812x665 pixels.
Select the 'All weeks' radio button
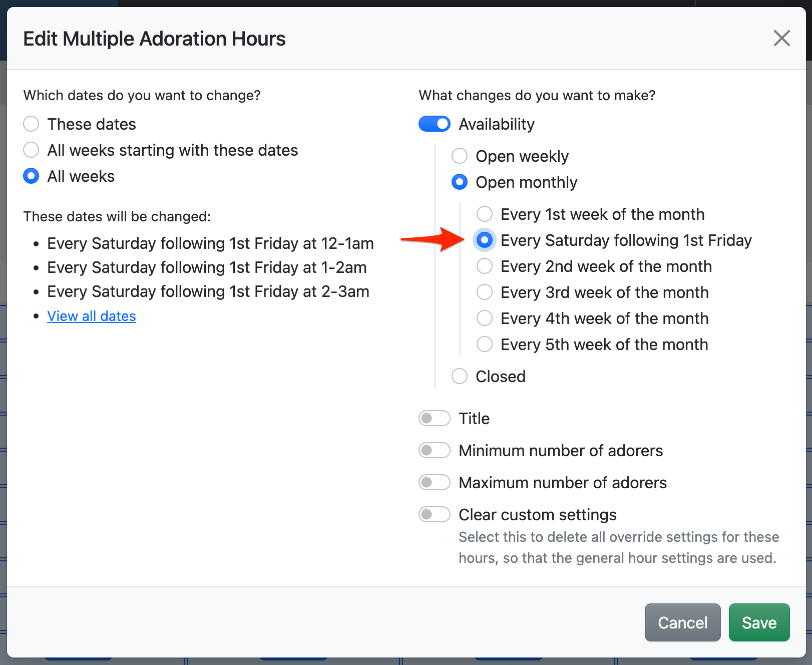point(32,176)
